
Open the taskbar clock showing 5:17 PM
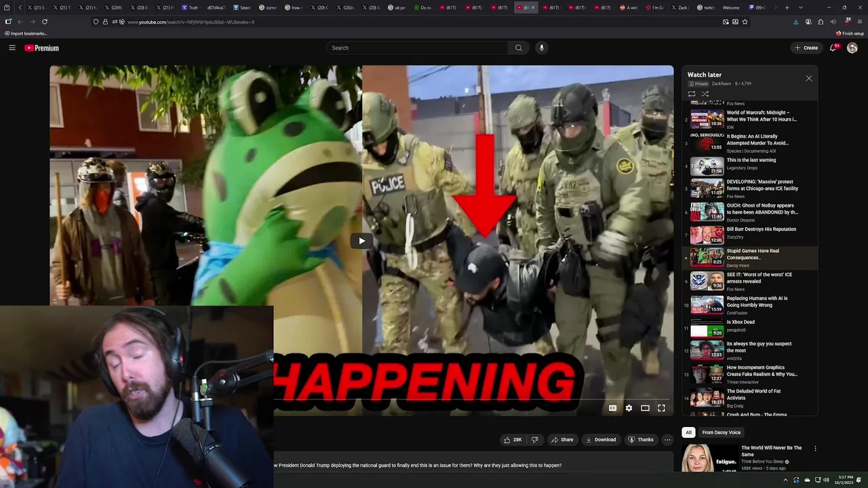[x=845, y=480]
